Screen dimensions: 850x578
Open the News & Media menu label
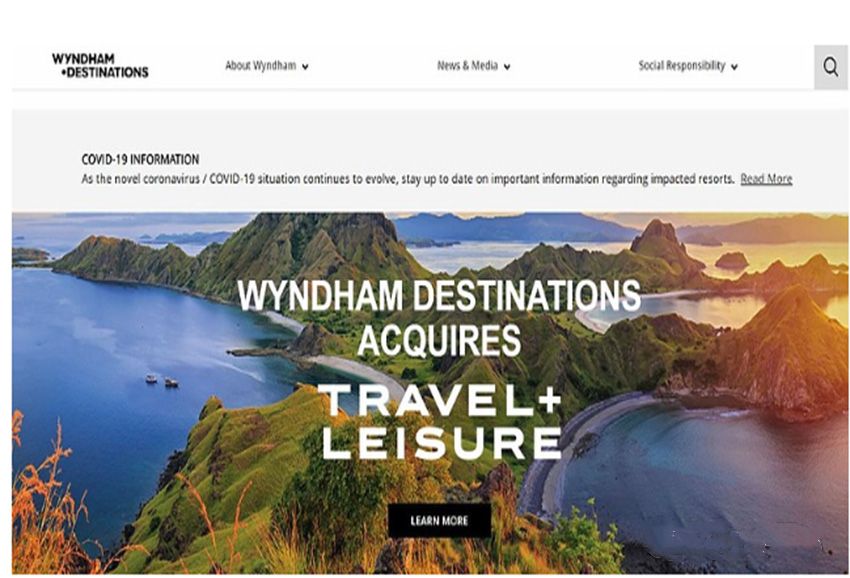[467, 66]
